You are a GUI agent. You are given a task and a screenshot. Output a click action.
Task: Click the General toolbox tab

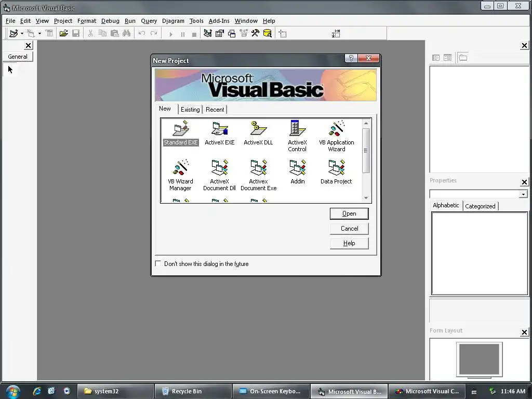coord(18,57)
